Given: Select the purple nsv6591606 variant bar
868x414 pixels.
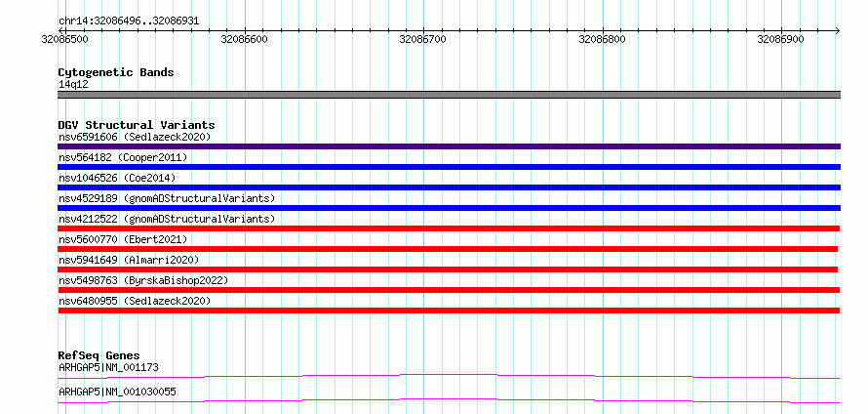Looking at the screenshot, I should (449, 146).
